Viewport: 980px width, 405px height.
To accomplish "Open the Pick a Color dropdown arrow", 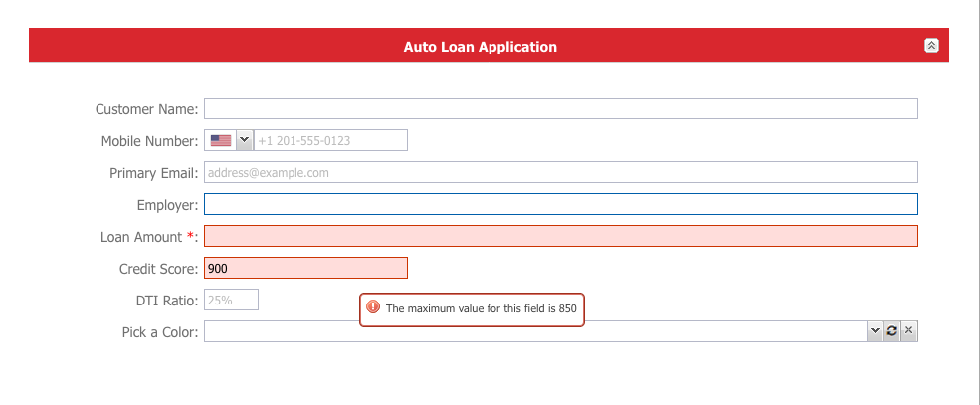I will [875, 331].
